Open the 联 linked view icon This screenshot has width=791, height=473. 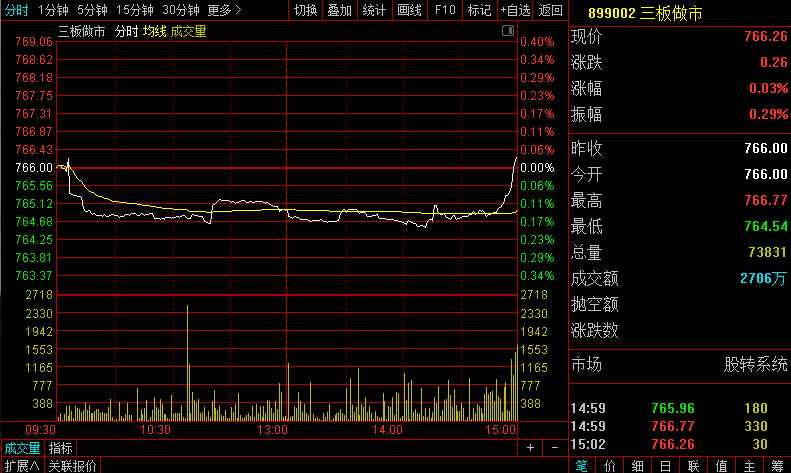[691, 465]
